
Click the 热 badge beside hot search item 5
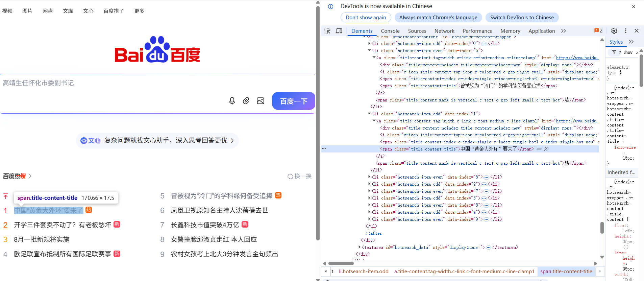(x=278, y=195)
